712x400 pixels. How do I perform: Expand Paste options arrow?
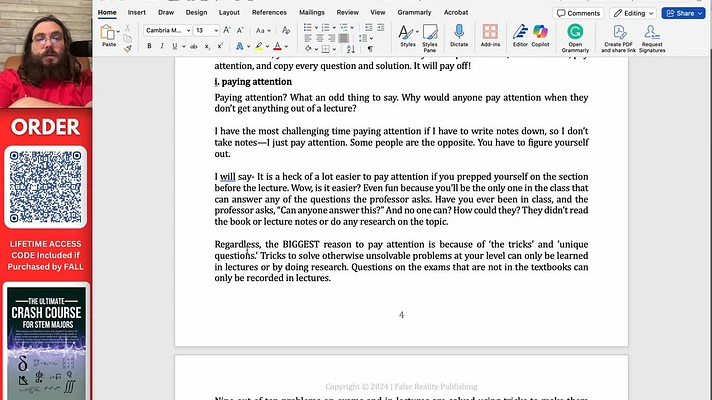[x=118, y=32]
